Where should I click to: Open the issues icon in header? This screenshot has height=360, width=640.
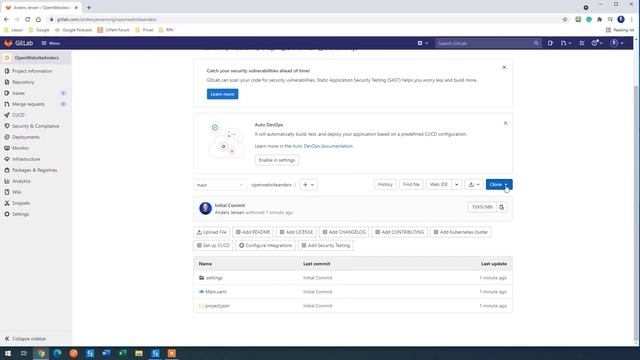click(x=550, y=43)
